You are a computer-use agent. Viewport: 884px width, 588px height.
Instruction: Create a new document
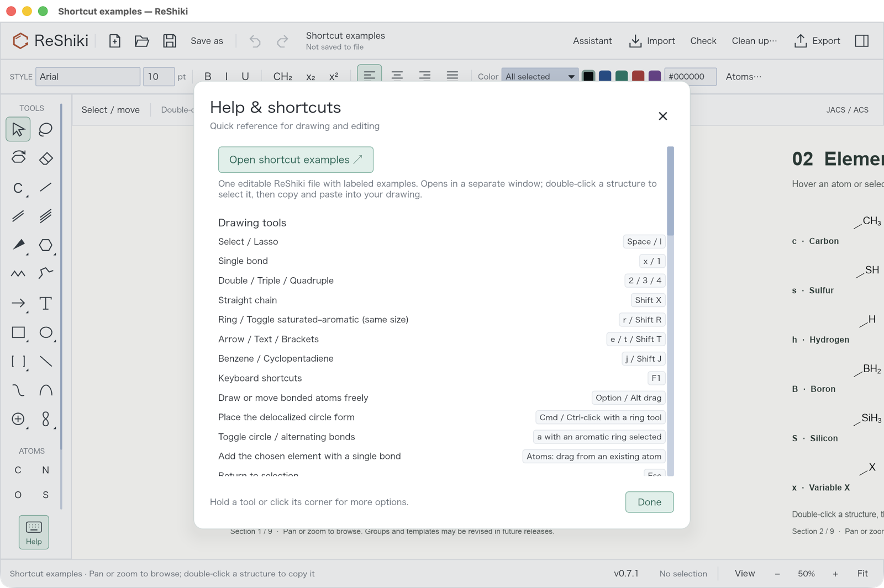[x=114, y=41]
